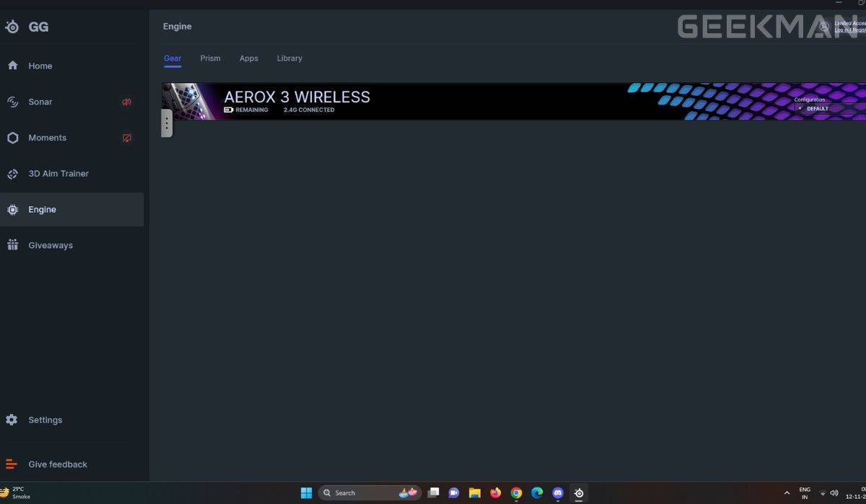
Task: Toggle the red Moments capture-off indicator
Action: (x=126, y=138)
